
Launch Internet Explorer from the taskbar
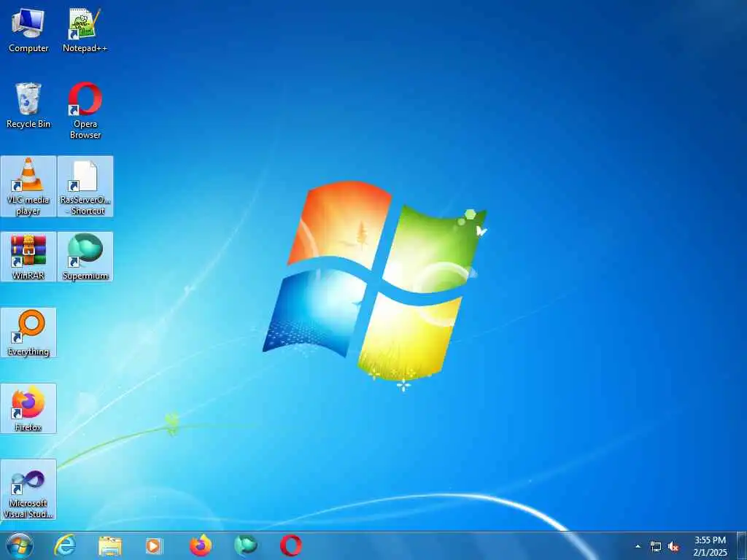[x=65, y=545]
